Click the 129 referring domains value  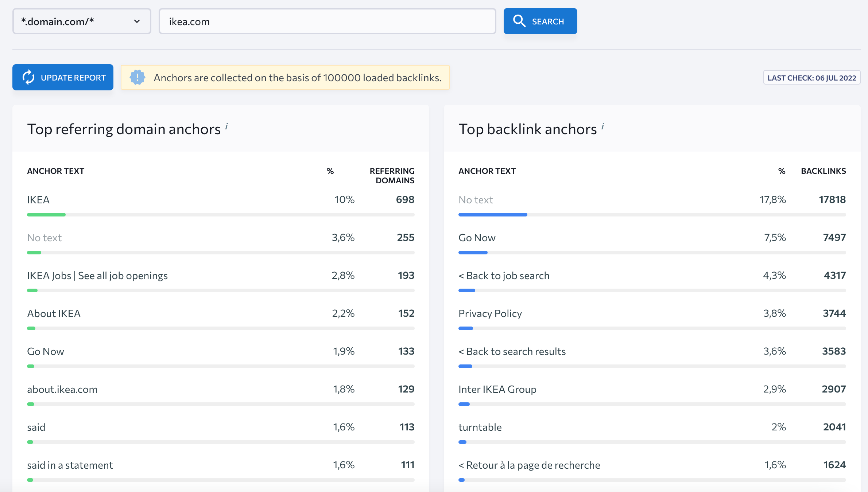(x=406, y=389)
